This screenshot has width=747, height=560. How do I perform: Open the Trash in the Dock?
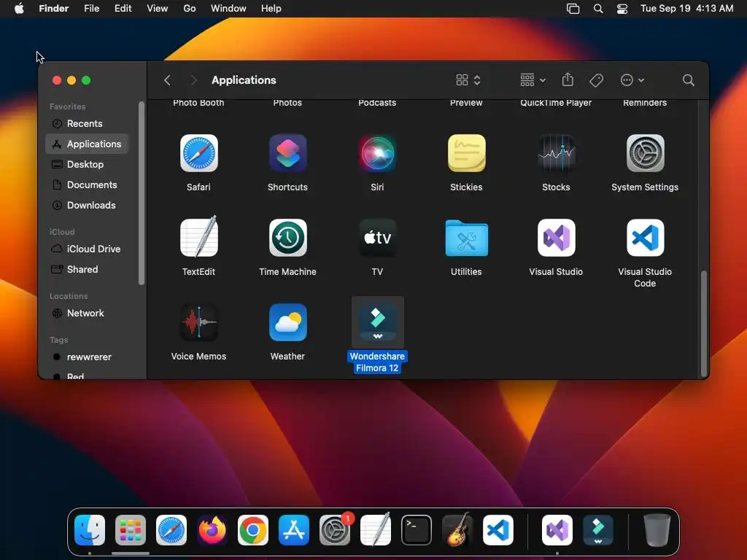[657, 530]
